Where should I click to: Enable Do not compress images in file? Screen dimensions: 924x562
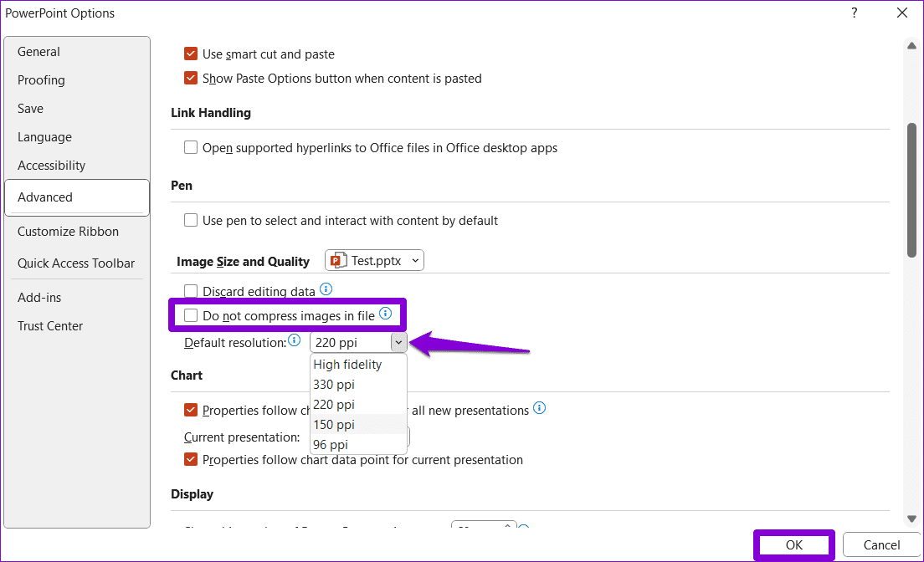tap(191, 316)
